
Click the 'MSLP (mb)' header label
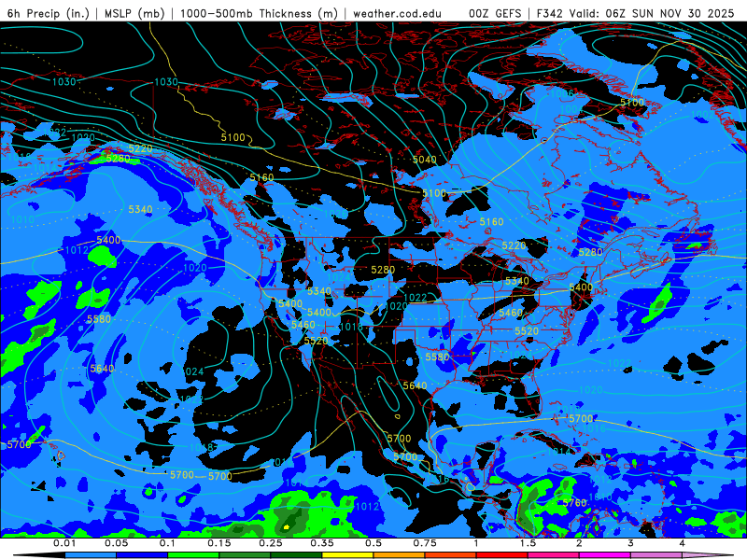[x=134, y=13]
